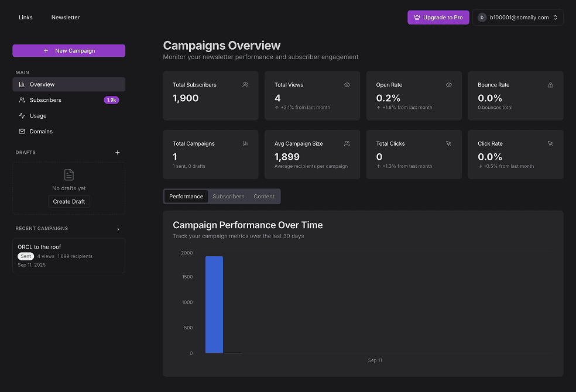Click the eye icon on Open Rate card
The width and height of the screenshot is (576, 392).
(x=448, y=84)
